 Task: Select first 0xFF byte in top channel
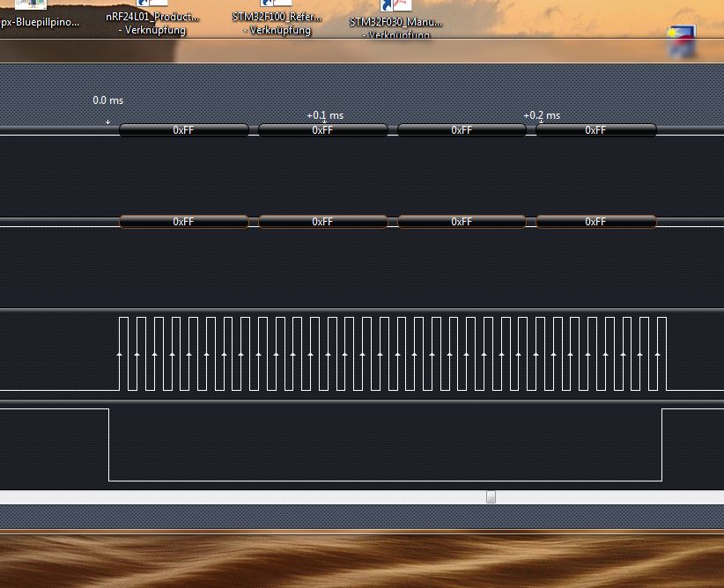[x=184, y=130]
